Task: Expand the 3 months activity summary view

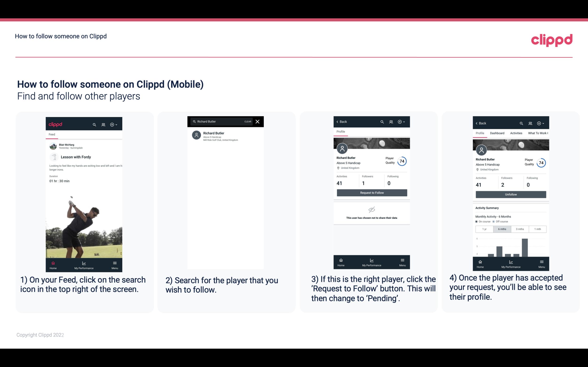Action: (x=519, y=229)
